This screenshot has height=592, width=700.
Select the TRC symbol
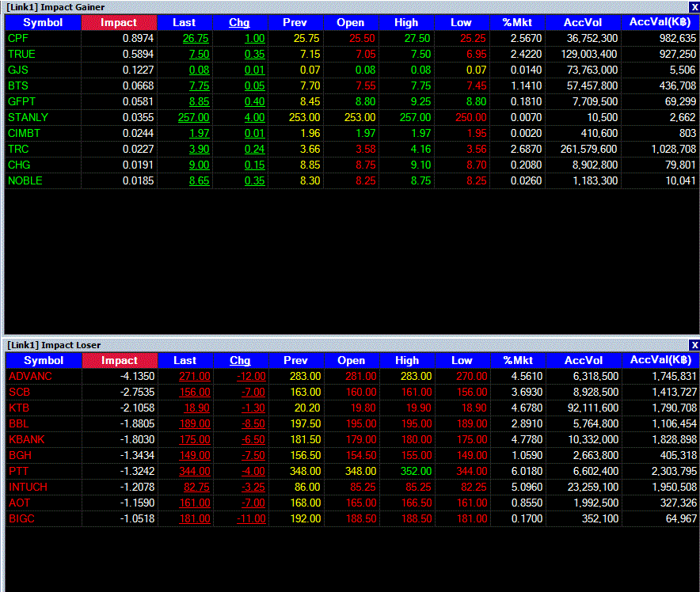[18, 150]
